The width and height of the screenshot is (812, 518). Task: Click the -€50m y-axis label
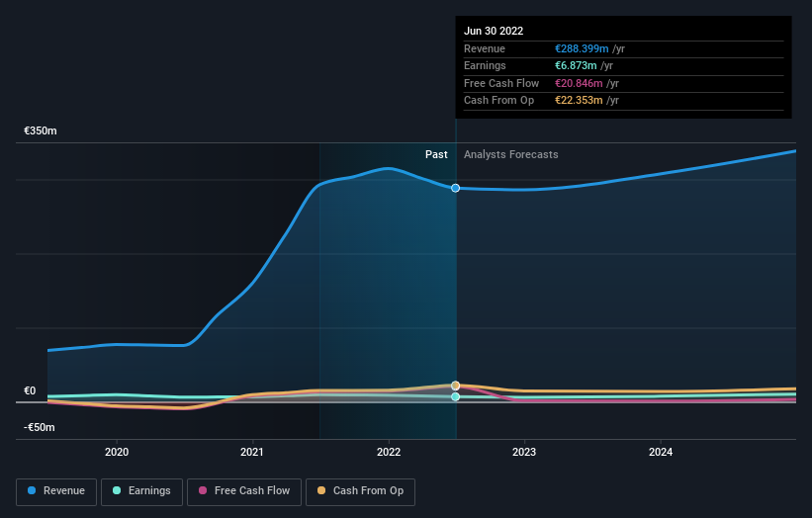click(40, 427)
